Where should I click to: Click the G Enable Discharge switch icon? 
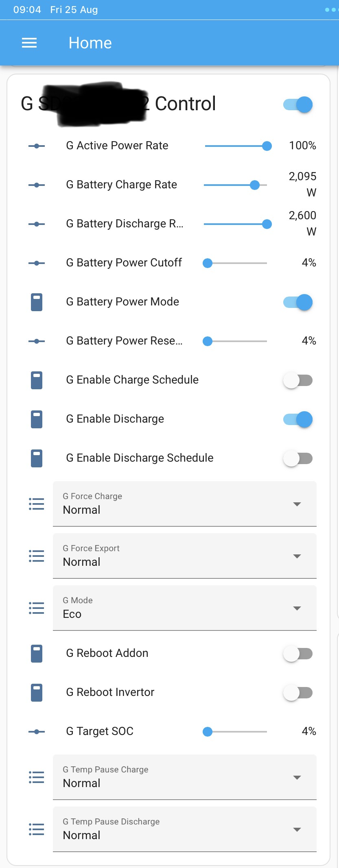point(37,419)
